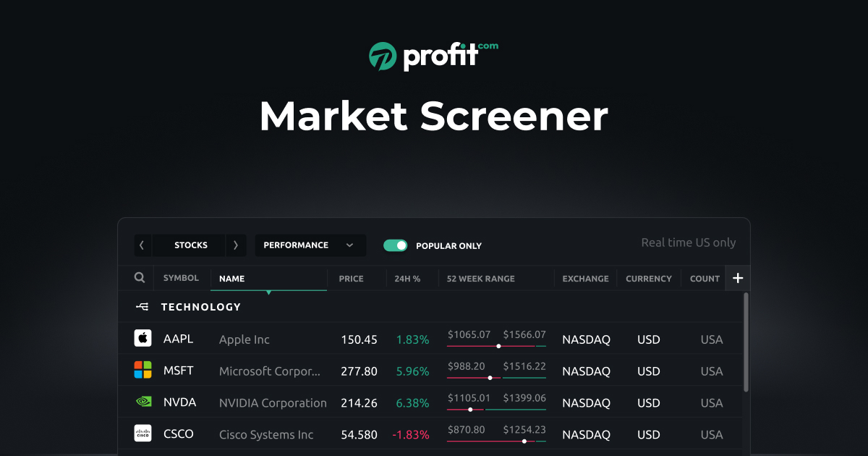Go to previous category with left chevron
Viewport: 868px width, 456px height.
point(142,245)
